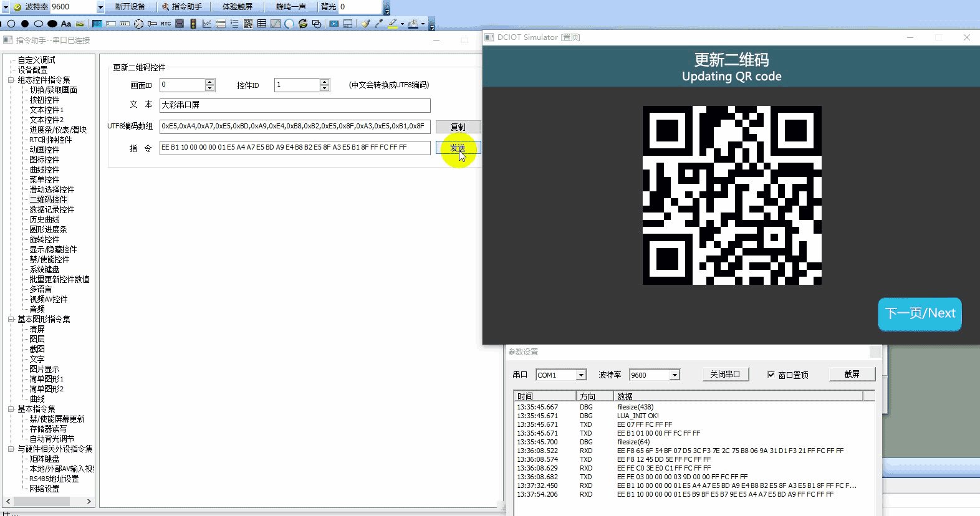Select the meter gauge control icon
The image size is (980, 516).
138,24
